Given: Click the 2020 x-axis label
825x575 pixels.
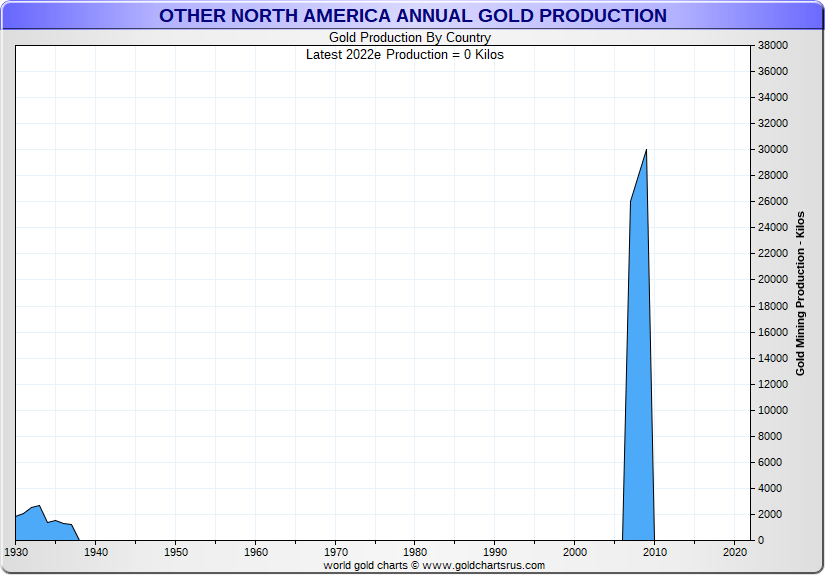Looking at the screenshot, I should (735, 552).
